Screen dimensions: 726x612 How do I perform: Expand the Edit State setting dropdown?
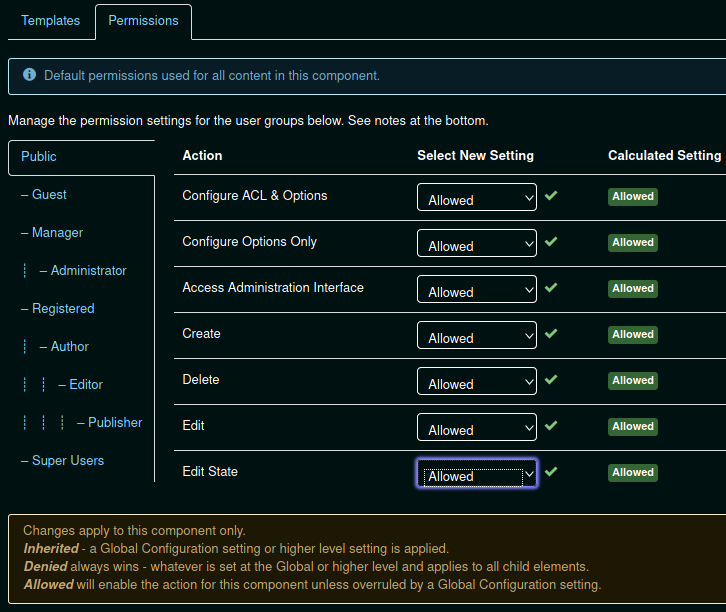tap(477, 474)
